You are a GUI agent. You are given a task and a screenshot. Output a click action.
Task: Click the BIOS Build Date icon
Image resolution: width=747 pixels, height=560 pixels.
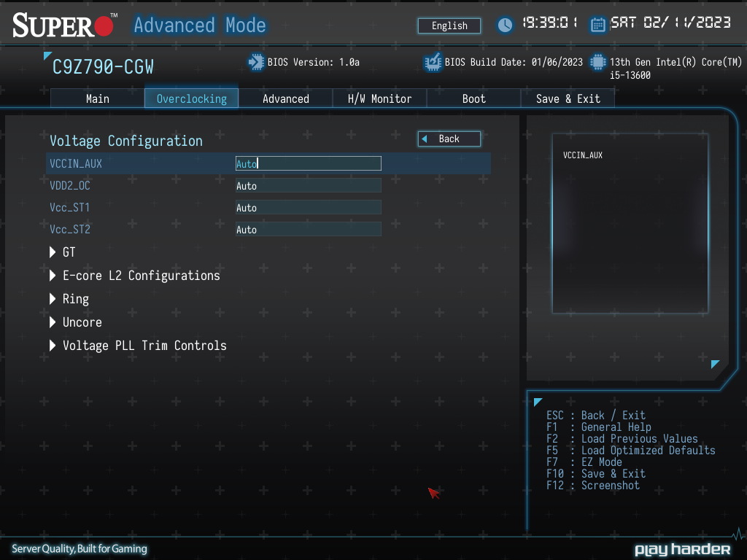(x=433, y=63)
